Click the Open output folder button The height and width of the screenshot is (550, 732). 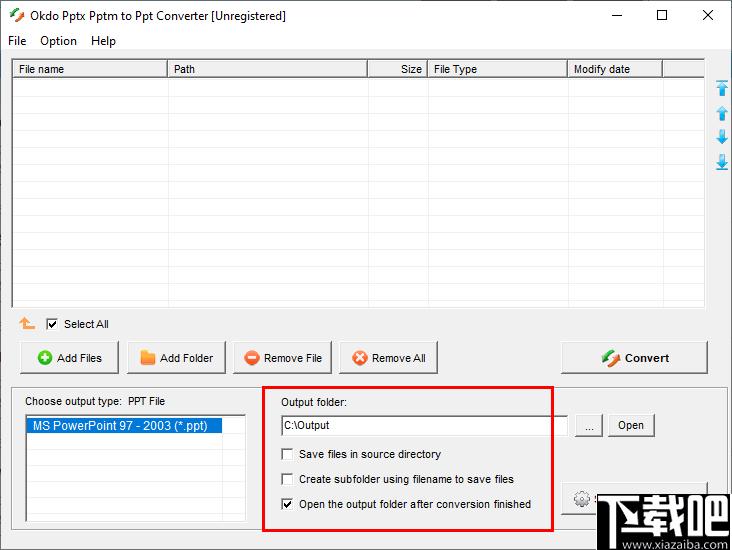coord(631,425)
